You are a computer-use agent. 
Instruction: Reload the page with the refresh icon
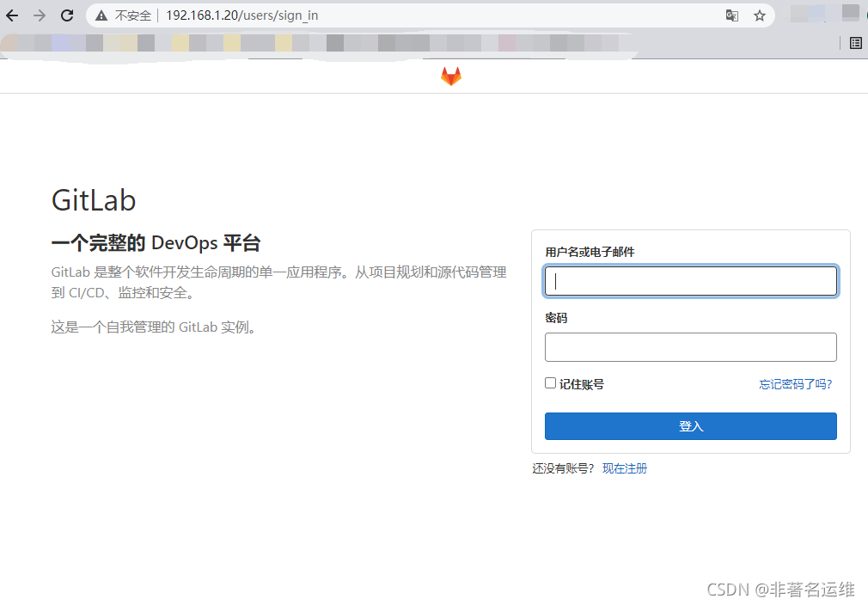[x=67, y=15]
